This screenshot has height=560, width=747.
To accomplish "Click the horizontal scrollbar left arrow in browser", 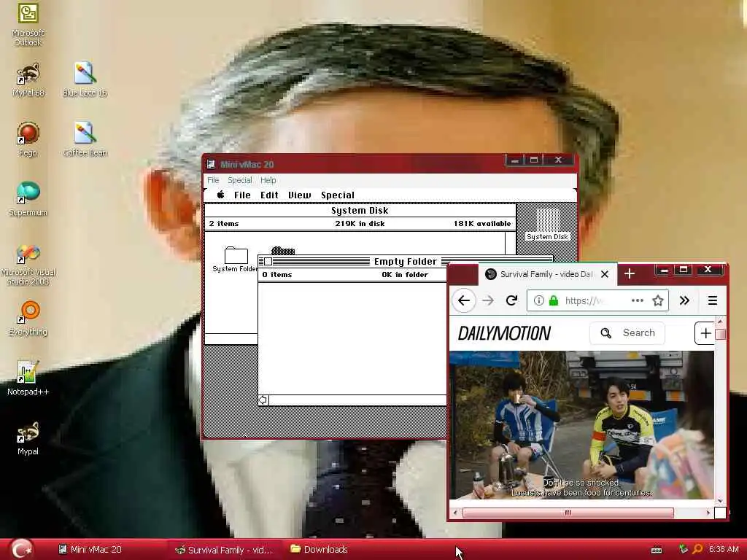I will (455, 513).
